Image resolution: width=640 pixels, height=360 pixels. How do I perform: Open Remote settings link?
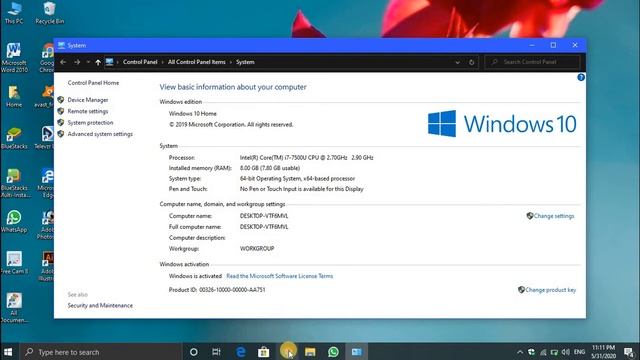pyautogui.click(x=88, y=111)
